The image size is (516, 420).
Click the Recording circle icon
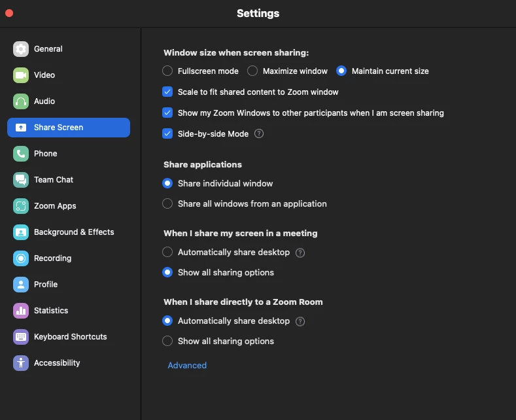[21, 258]
